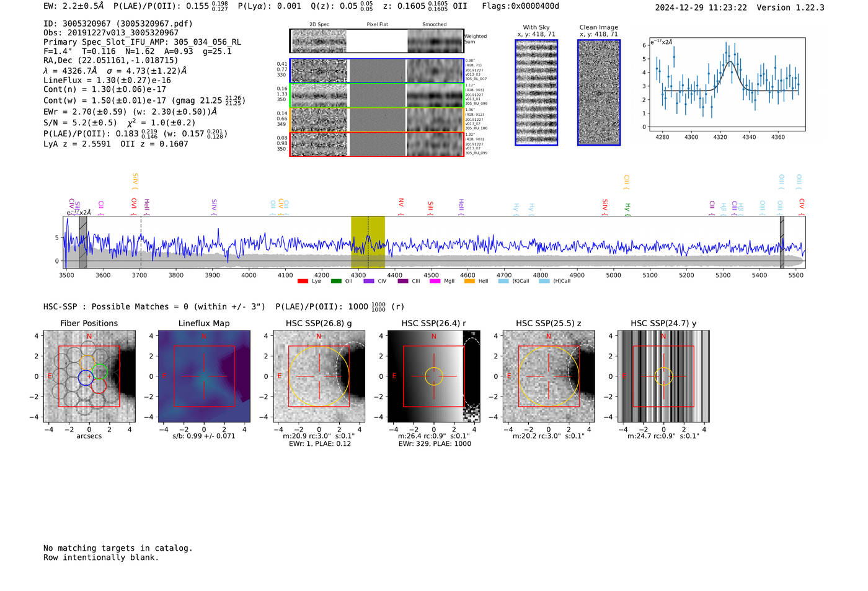Select the red-bordered fiber spectrum row
868x591 pixels.
(377, 144)
